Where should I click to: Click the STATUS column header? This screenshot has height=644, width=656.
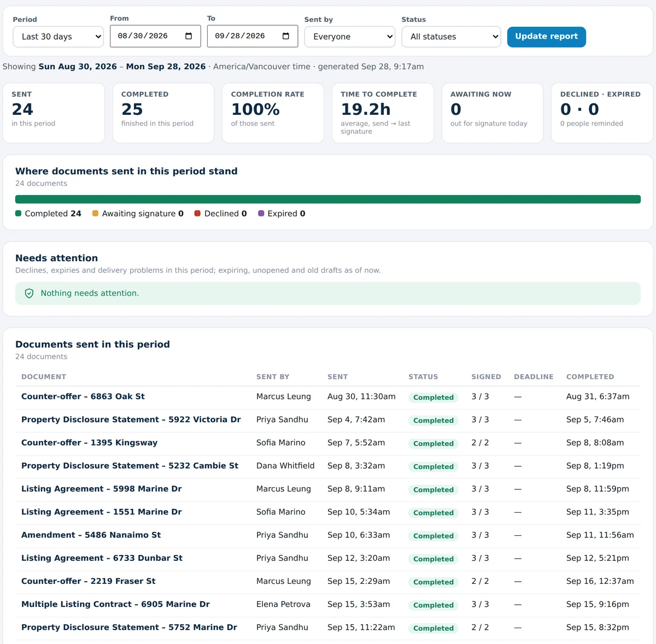pyautogui.click(x=423, y=377)
